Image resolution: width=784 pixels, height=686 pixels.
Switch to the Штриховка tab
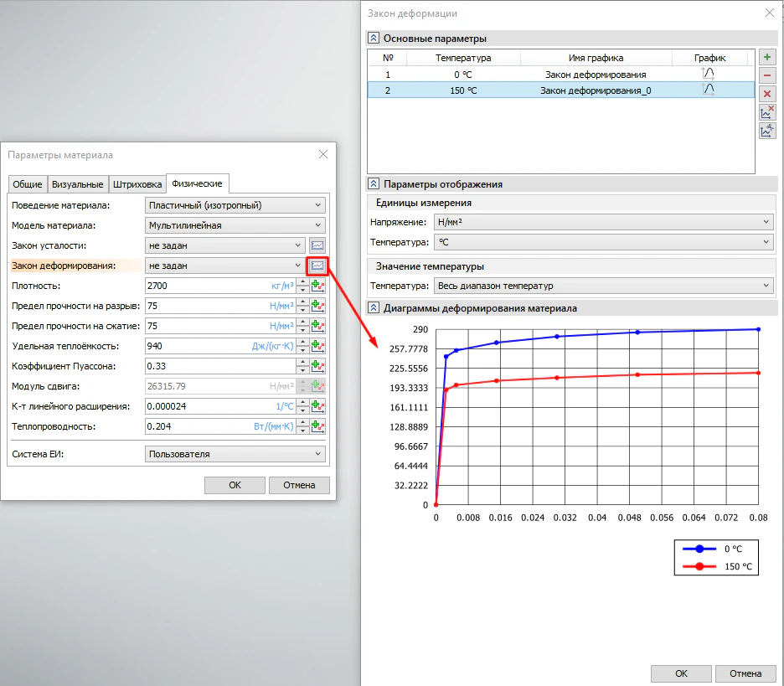137,184
